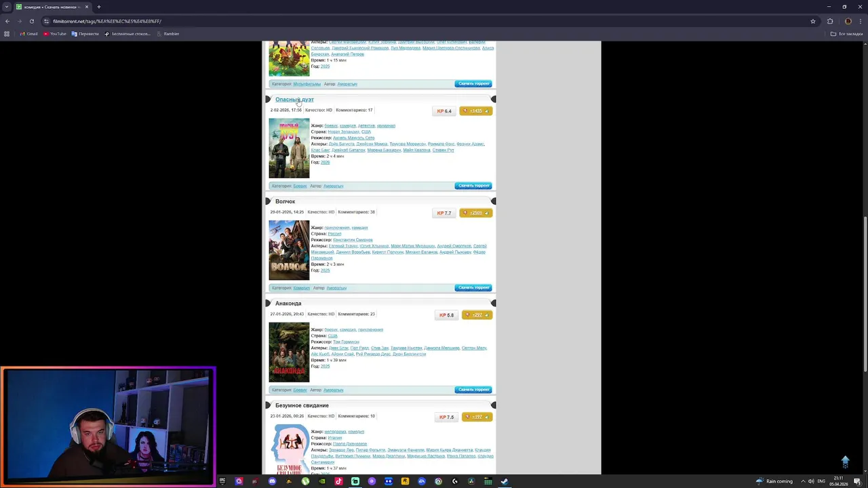Open the Chrome three-dot menu

pos(861,21)
